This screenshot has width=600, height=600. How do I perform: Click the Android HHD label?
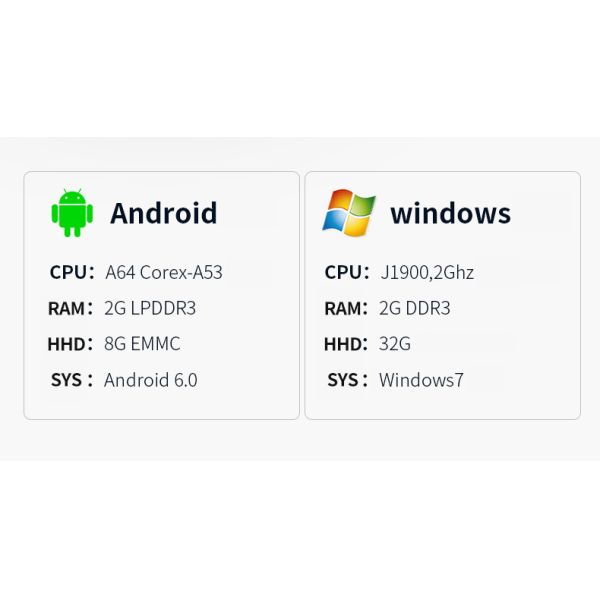click(68, 344)
